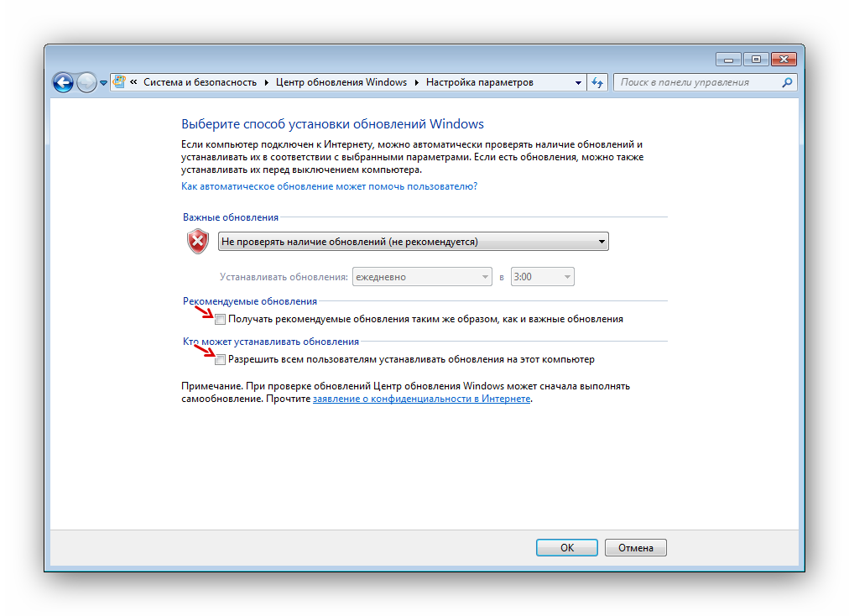
Task: Click the 'Поиск в панели управления' search field
Action: 696,82
